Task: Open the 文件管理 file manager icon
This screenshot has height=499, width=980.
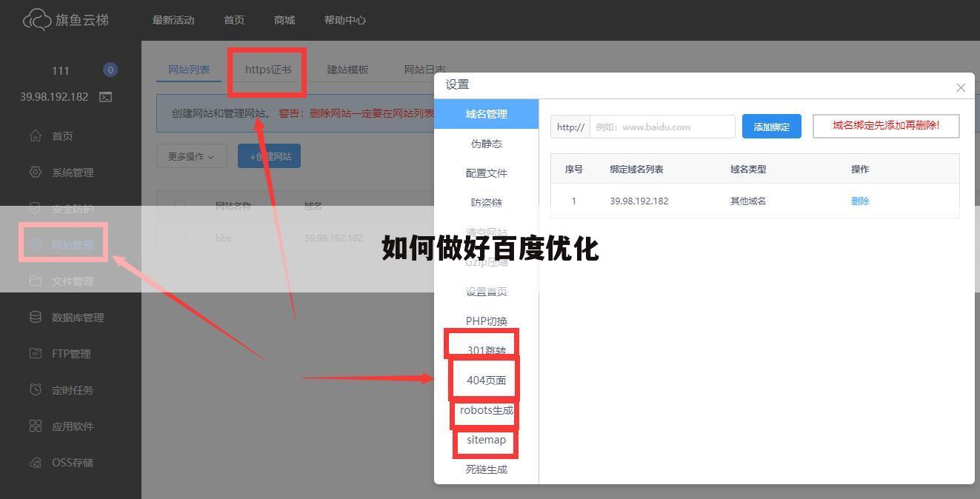Action: coord(35,281)
